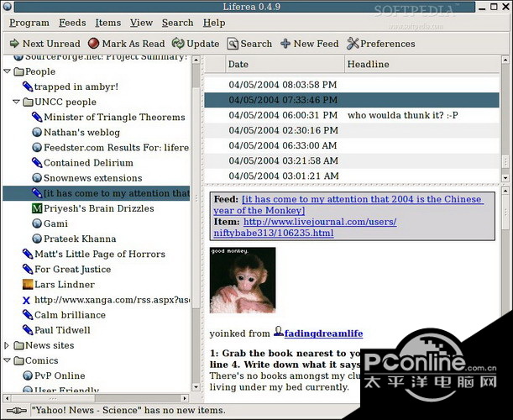Select the People folder label
Screen dimensions: 513x420
tap(40, 71)
